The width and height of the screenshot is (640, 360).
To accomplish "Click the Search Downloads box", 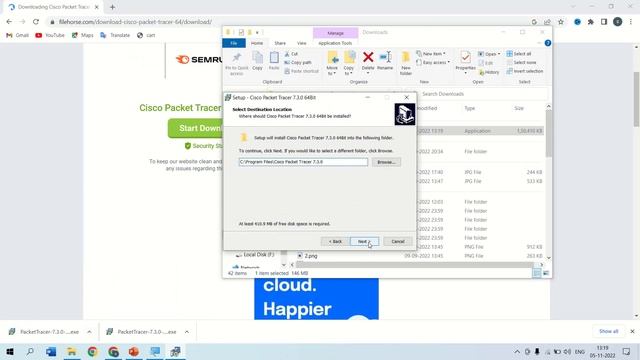I will (483, 94).
